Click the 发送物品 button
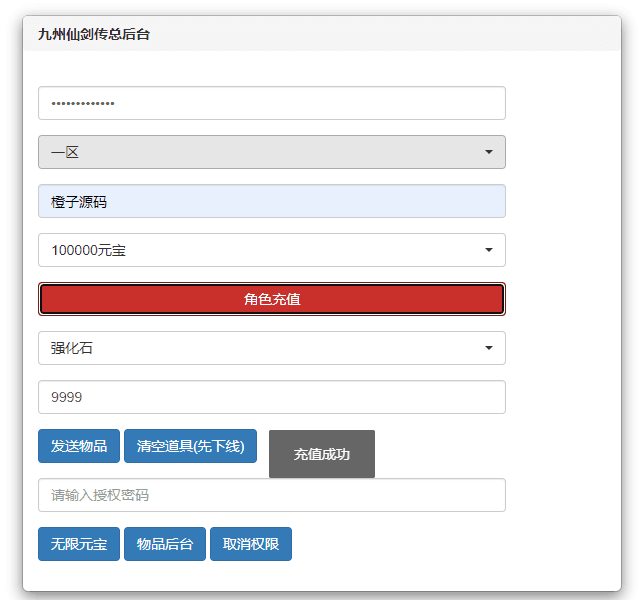 [79, 446]
